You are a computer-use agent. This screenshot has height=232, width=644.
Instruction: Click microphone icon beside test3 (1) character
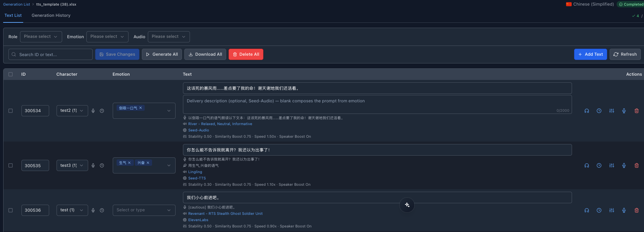tap(93, 165)
